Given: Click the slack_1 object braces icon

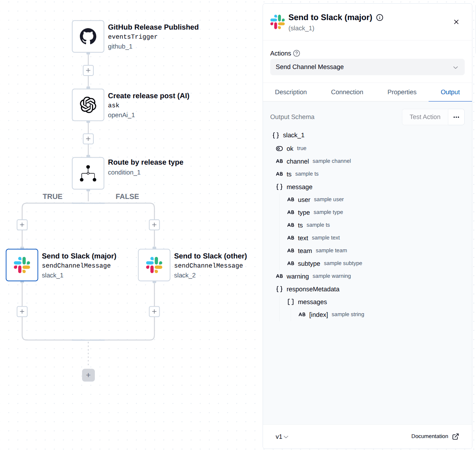Looking at the screenshot, I should click(276, 135).
